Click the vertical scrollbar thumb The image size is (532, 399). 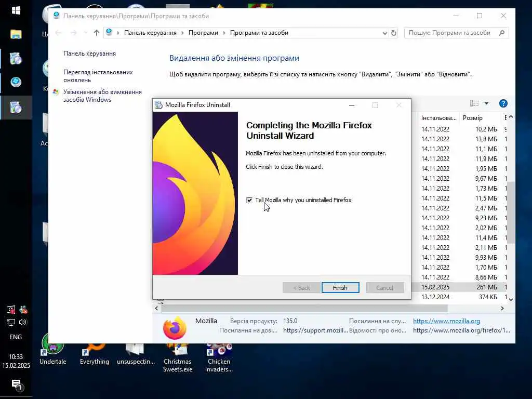511,212
